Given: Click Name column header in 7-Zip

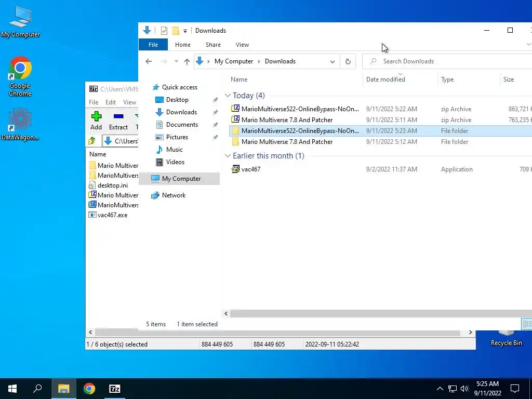Looking at the screenshot, I should (98, 154).
